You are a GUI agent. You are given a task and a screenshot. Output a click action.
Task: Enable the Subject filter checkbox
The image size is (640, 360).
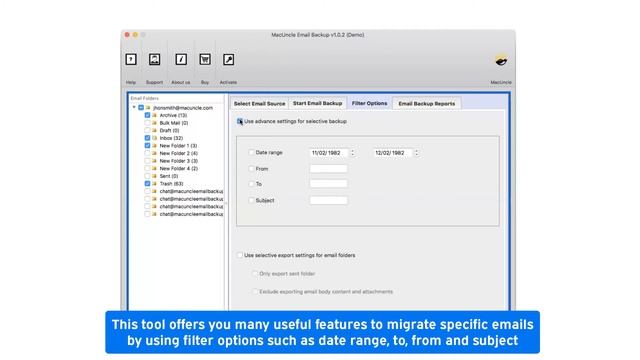coord(251,200)
